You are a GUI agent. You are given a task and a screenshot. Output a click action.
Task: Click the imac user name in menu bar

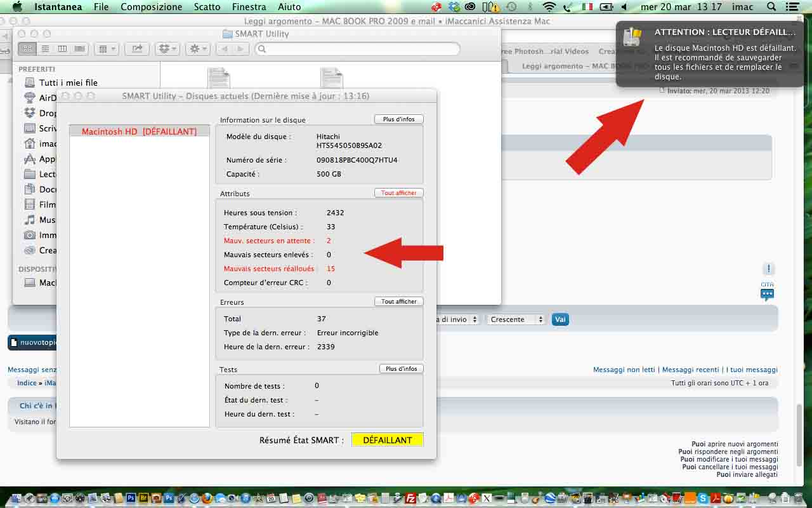pyautogui.click(x=743, y=7)
